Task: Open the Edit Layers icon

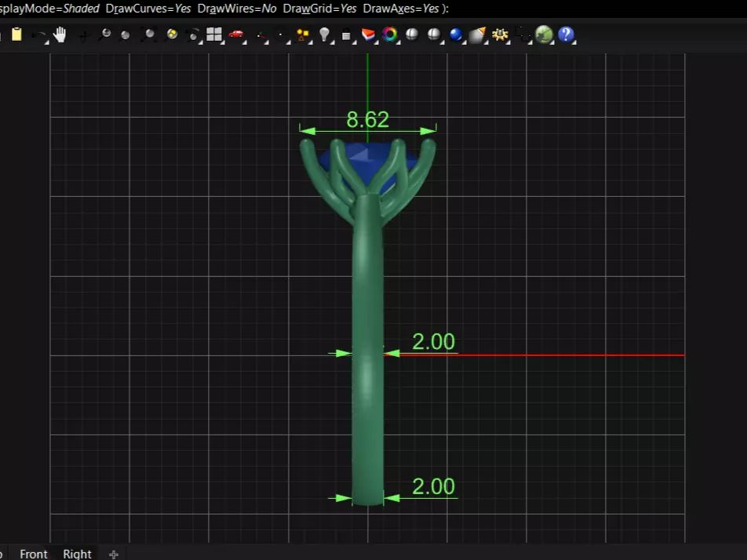Action: tap(368, 35)
